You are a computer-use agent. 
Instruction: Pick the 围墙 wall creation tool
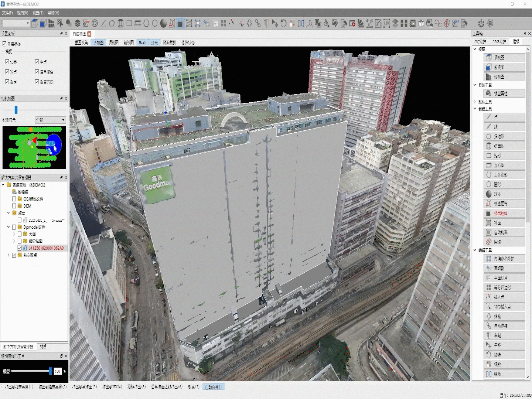(504, 242)
